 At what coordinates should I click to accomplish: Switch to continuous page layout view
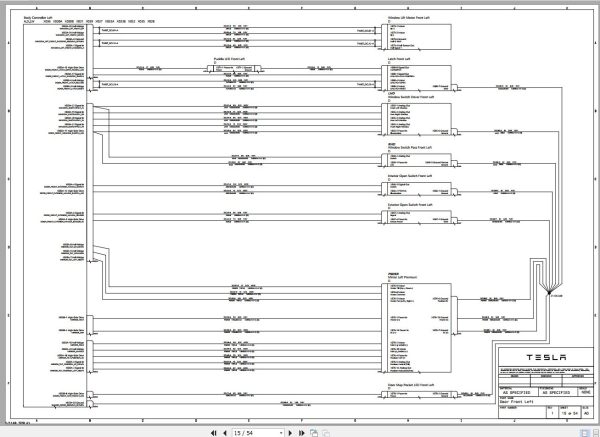[x=596, y=433]
